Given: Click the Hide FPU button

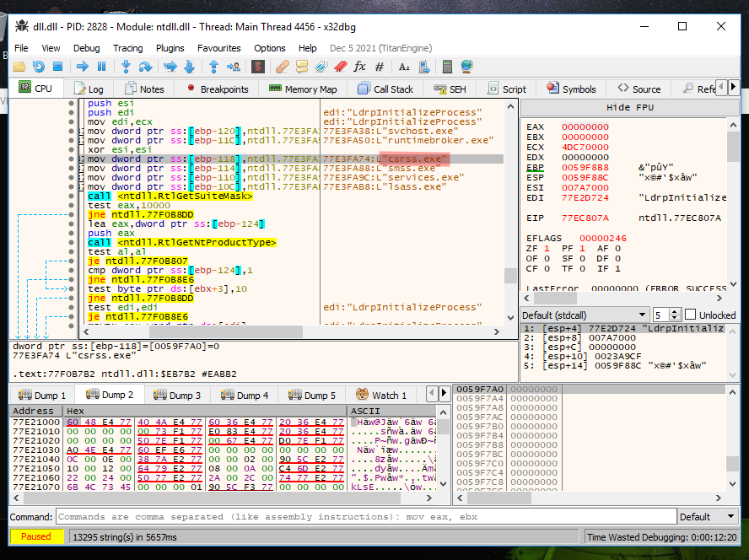Looking at the screenshot, I should pos(629,107).
